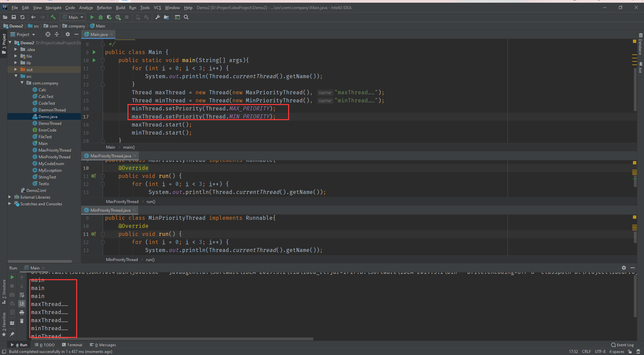This screenshot has height=355, width=644.
Task: Open Search Everywhere magnifier icon
Action: point(186,17)
